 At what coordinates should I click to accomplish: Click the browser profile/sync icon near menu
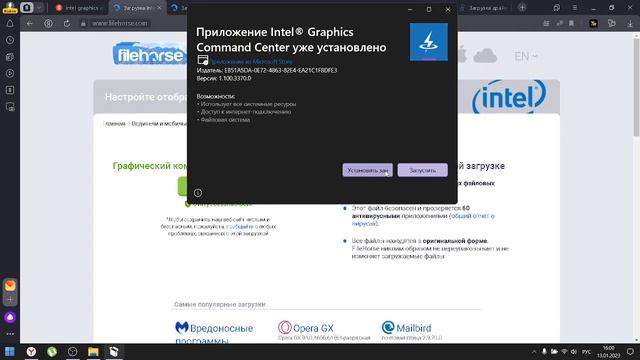point(557,8)
